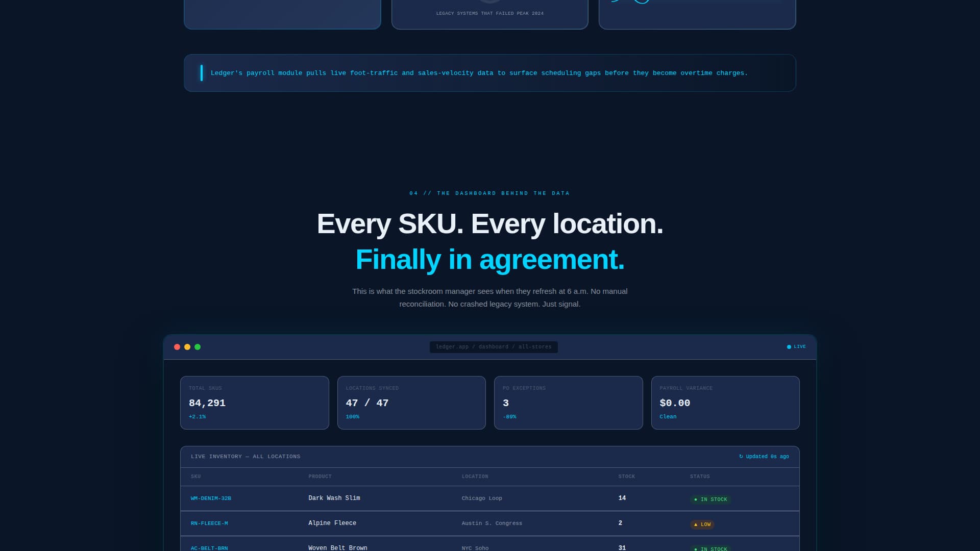
Task: Click the Clean label under Payroll Variance
Action: 668,417
